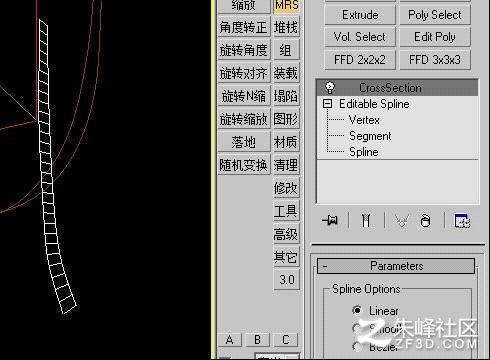
Task: Click the Edit Poly button
Action: 435,37
